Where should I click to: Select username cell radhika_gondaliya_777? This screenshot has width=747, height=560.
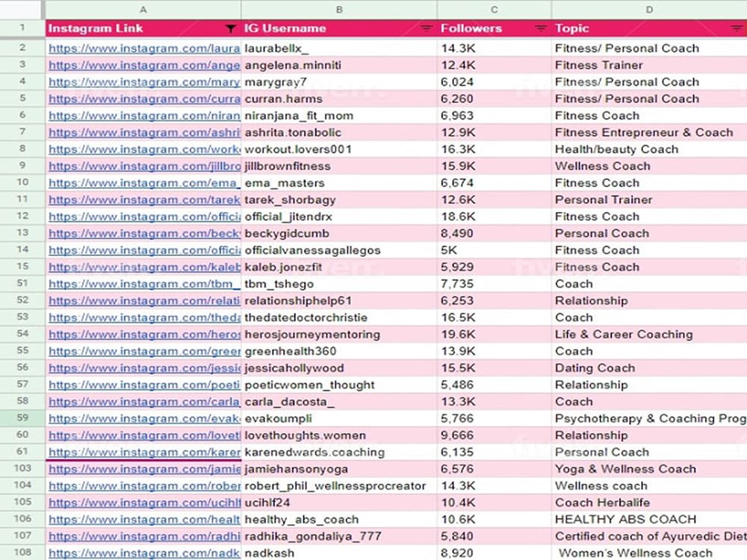point(339,536)
